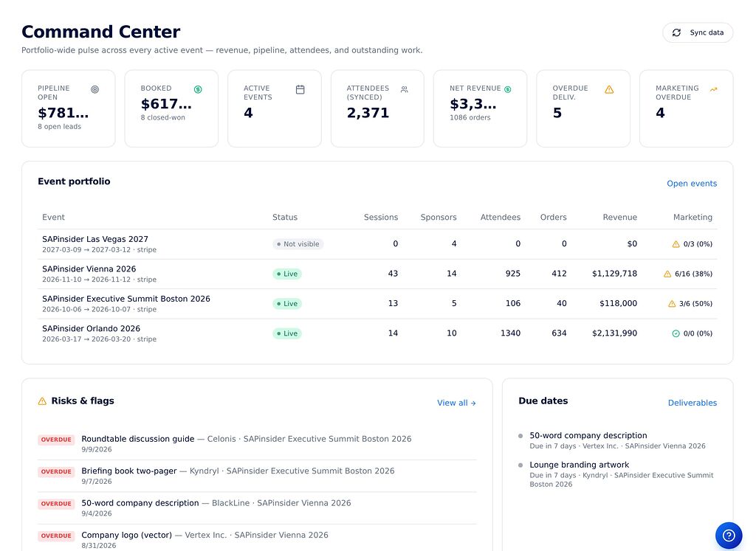Click the Sponsors column header
The image size is (756, 551).
pyautogui.click(x=439, y=217)
